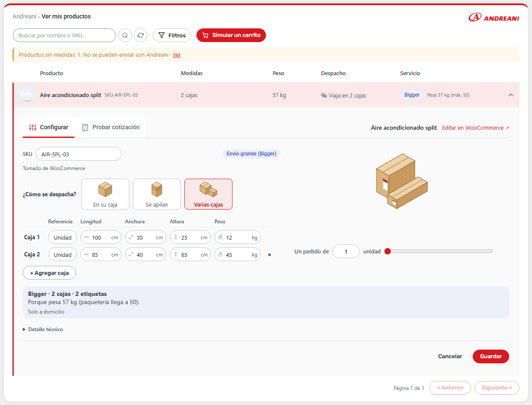This screenshot has width=532, height=405.
Task: Click Guardar button
Action: pos(491,356)
